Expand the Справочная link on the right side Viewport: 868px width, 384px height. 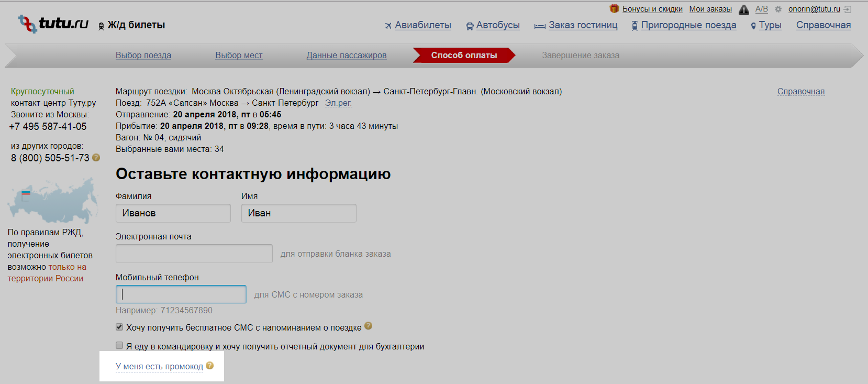[800, 92]
